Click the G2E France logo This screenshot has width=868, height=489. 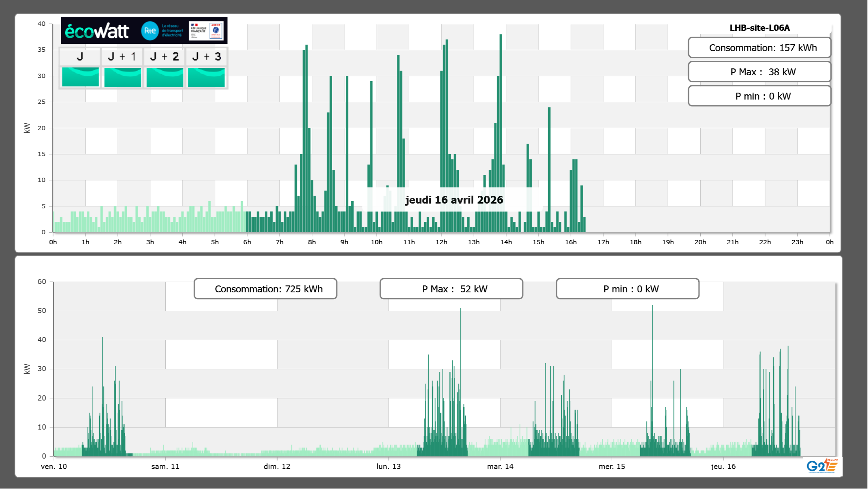pyautogui.click(x=822, y=466)
